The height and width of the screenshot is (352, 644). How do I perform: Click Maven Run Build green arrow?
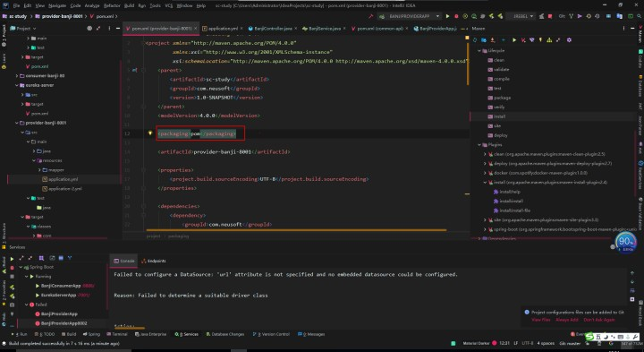click(514, 40)
